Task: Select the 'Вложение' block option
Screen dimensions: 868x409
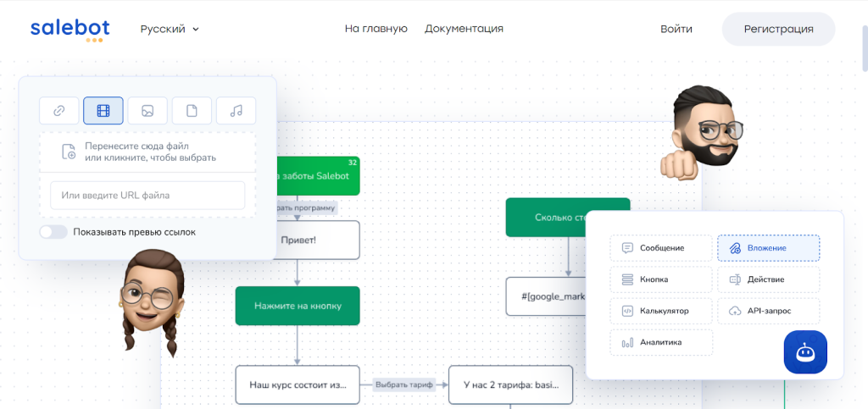Action: pos(769,248)
